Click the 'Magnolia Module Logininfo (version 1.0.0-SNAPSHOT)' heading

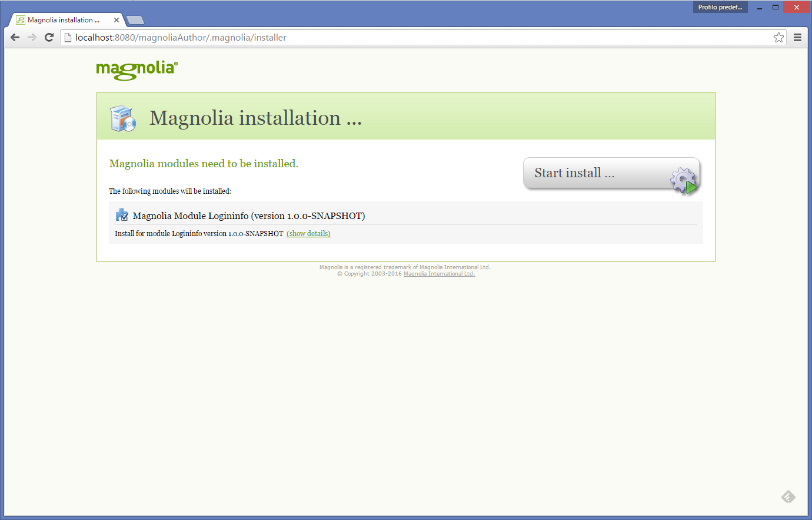pos(249,216)
